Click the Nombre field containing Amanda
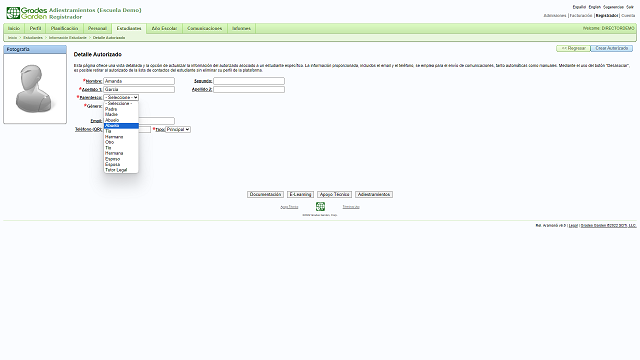640x360 pixels. tap(139, 81)
